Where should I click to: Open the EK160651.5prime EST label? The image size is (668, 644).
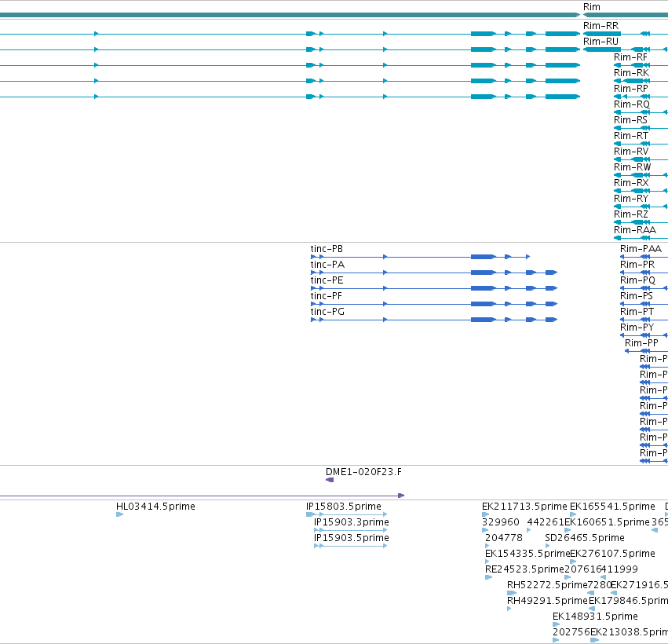tap(607, 522)
